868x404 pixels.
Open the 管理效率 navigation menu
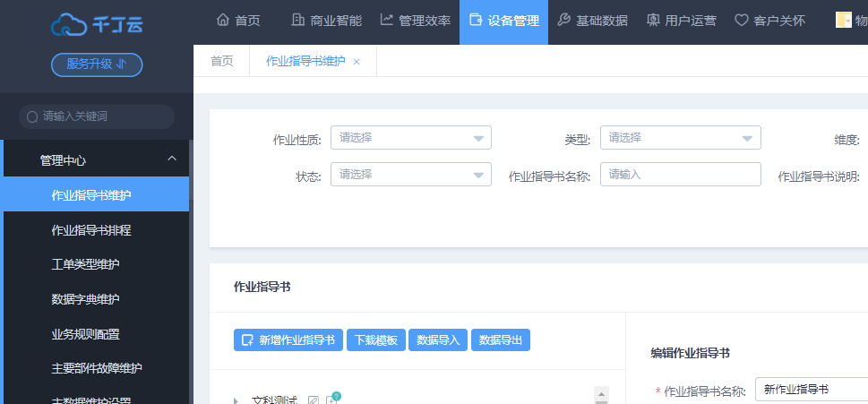coord(415,21)
